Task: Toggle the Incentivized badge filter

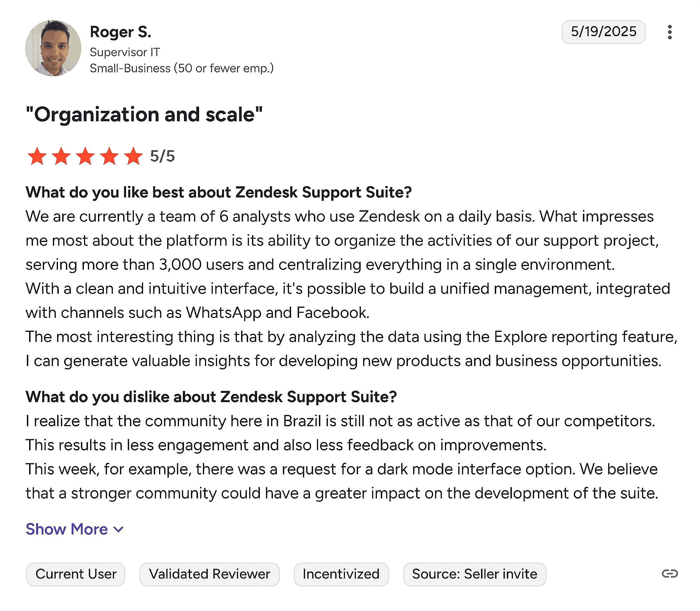Action: click(x=341, y=574)
